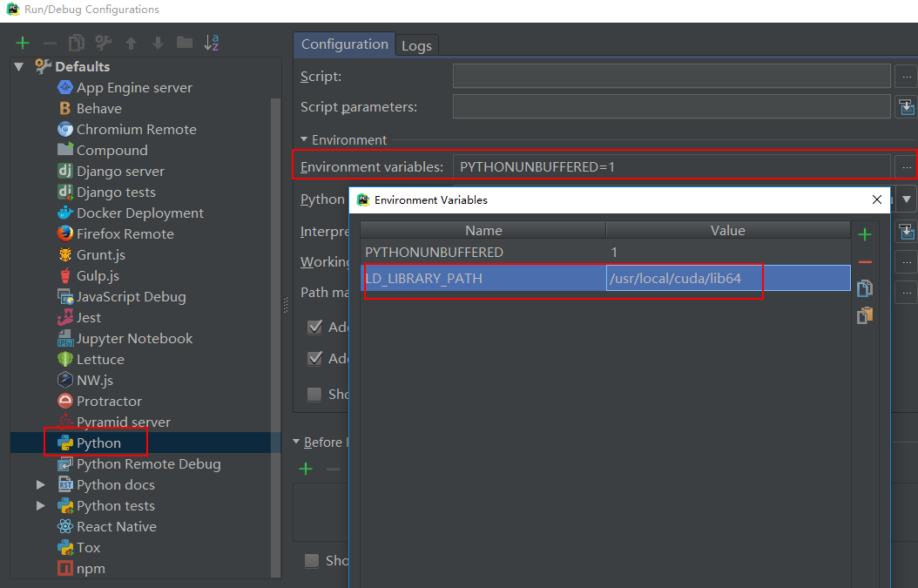
Task: Copy environment variables to clipboard icon
Action: coord(865,288)
